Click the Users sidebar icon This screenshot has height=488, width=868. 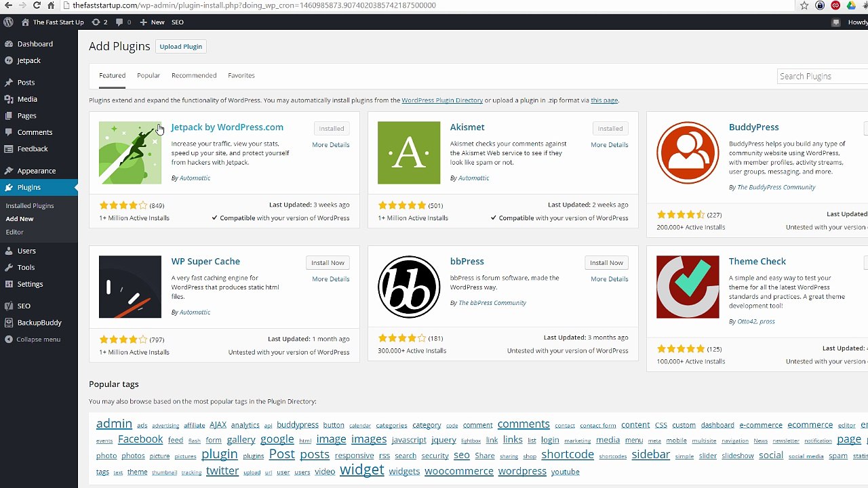(x=9, y=251)
